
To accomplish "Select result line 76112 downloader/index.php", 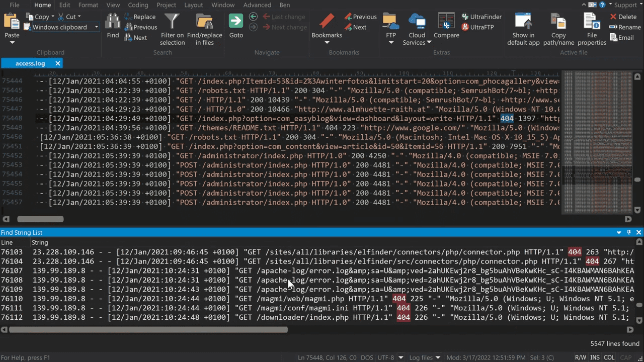I will pos(317,317).
